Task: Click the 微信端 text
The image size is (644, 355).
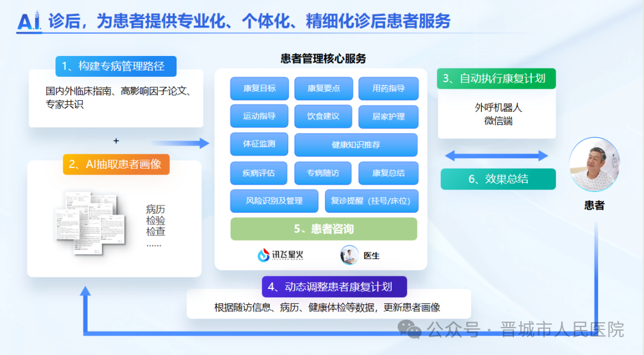Action: [498, 121]
